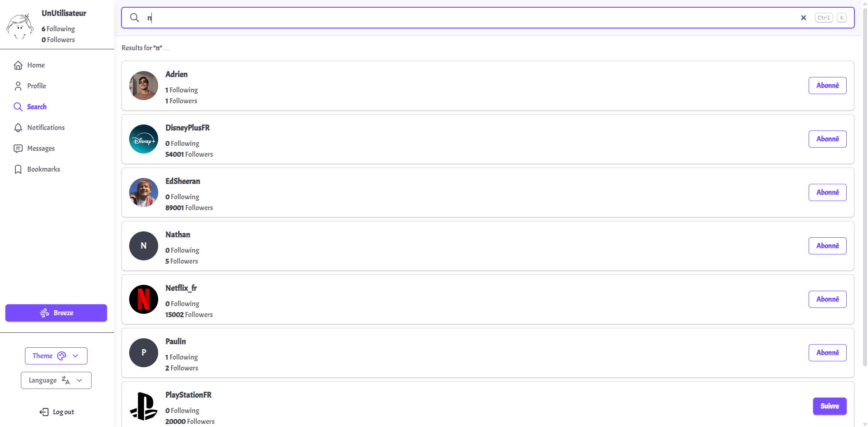868x427 pixels.
Task: Click the Netflix_fr logo avatar
Action: coord(143,299)
